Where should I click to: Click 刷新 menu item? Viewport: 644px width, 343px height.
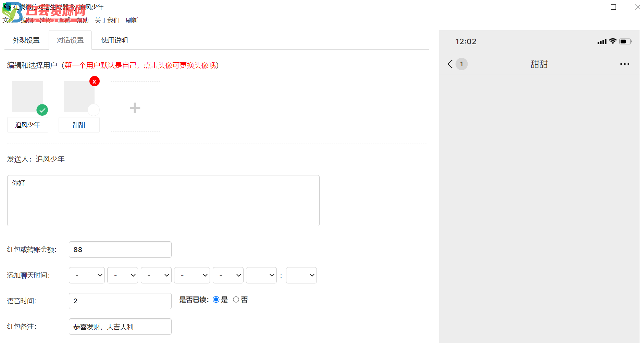(132, 21)
